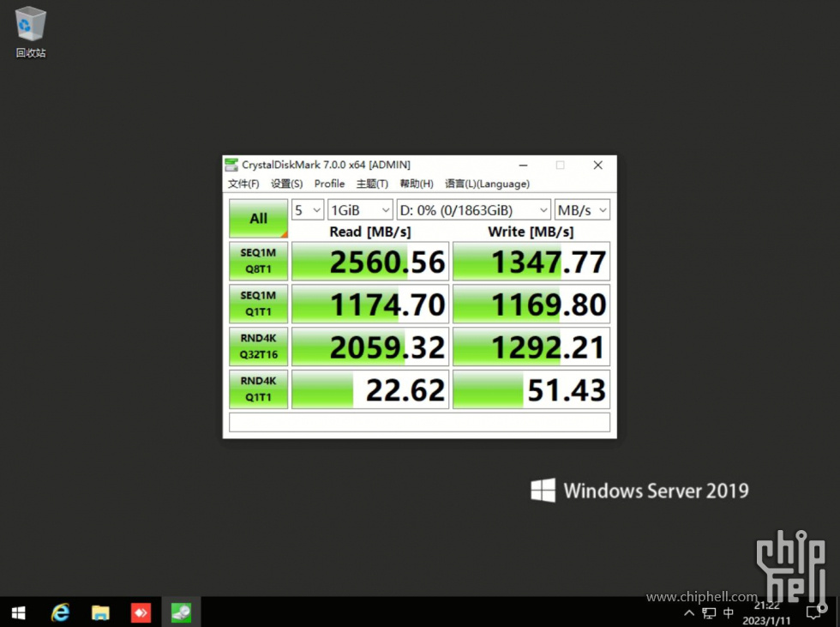Image resolution: width=840 pixels, height=627 pixels.
Task: Start all benchmarks with the All button
Action: tap(258, 218)
